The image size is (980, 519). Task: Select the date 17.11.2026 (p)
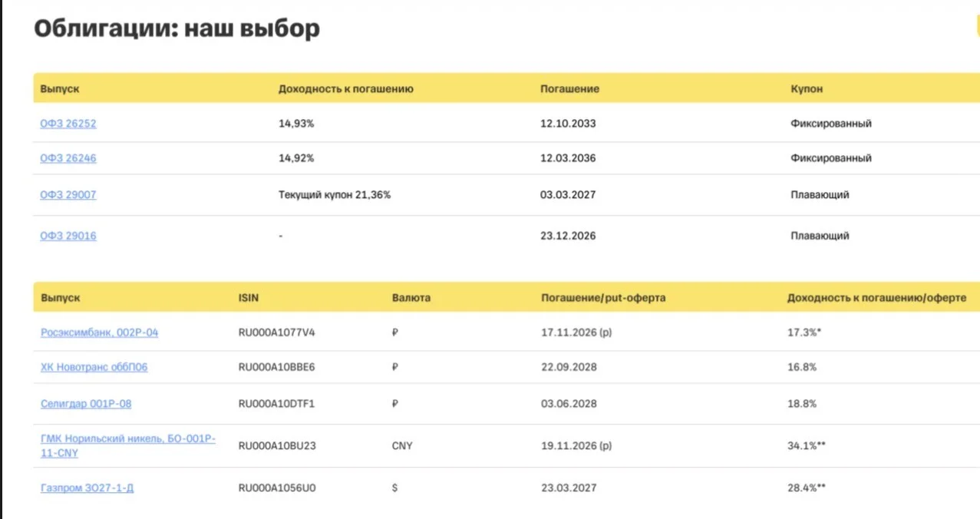577,332
